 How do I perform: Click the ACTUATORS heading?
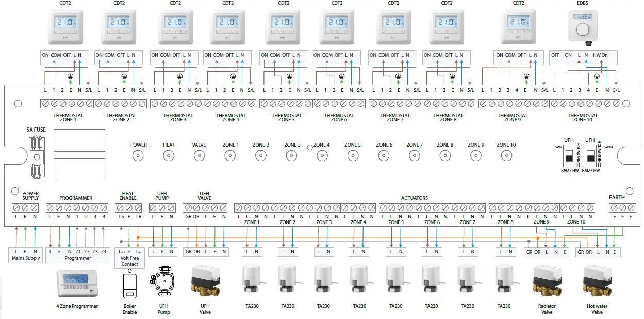415,198
